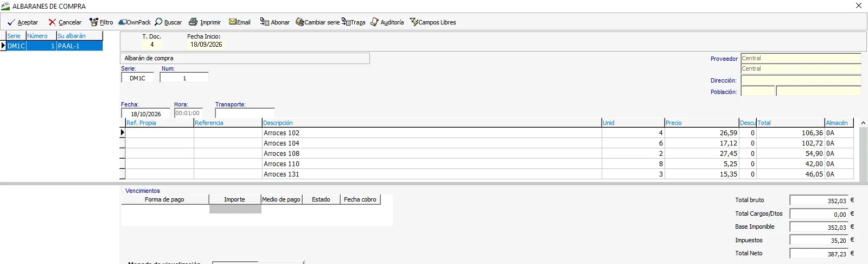Click the Email envelope icon
Screen dimensions: 868x264
point(233,22)
